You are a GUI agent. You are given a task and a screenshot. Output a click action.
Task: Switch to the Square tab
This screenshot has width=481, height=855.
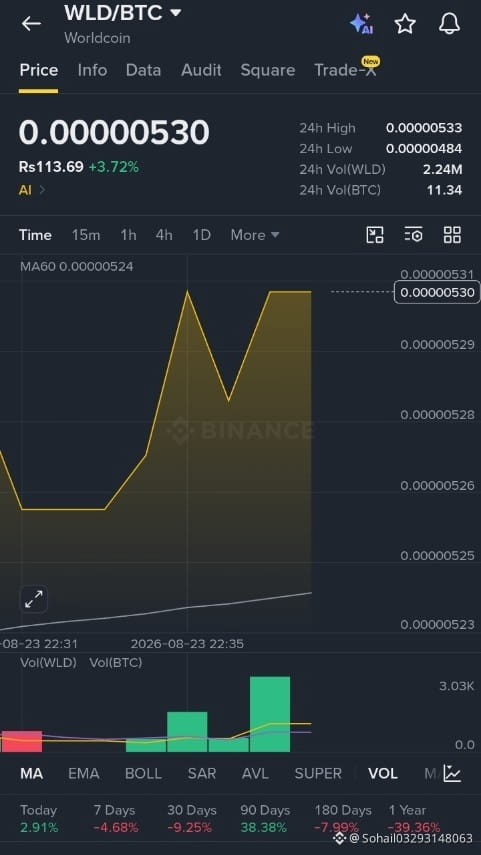268,70
